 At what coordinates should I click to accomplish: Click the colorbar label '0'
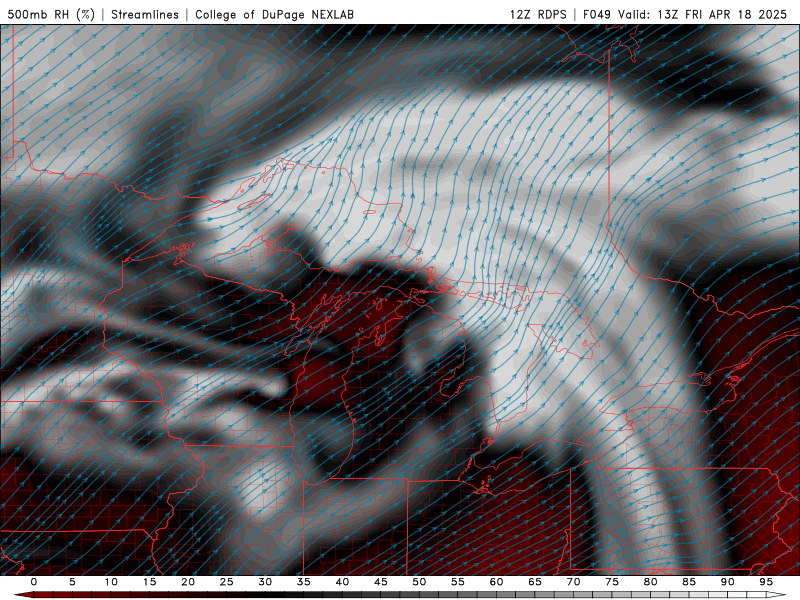(34, 582)
